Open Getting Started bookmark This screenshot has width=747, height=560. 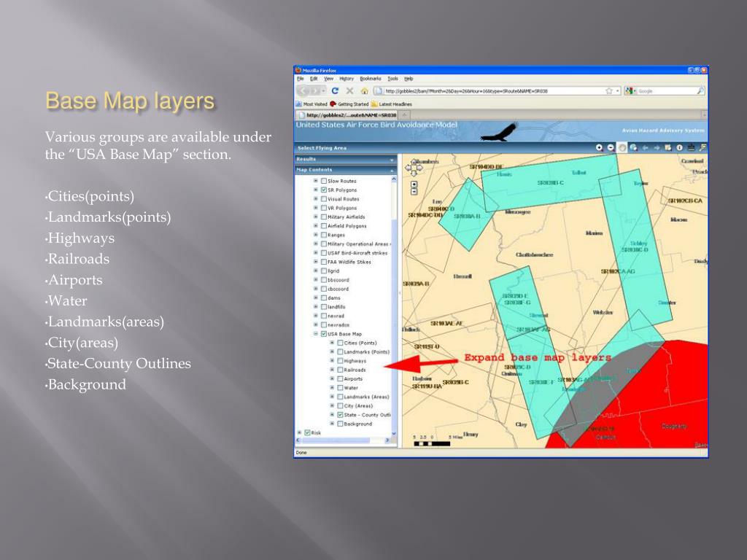349,104
